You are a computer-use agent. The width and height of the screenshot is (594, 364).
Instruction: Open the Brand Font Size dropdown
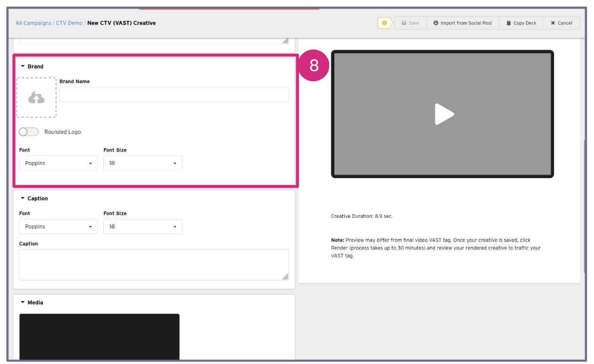click(x=143, y=163)
